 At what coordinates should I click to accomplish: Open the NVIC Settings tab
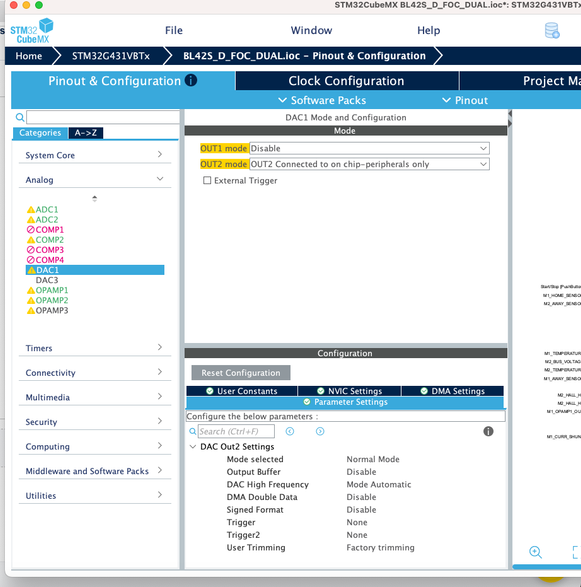(x=349, y=391)
